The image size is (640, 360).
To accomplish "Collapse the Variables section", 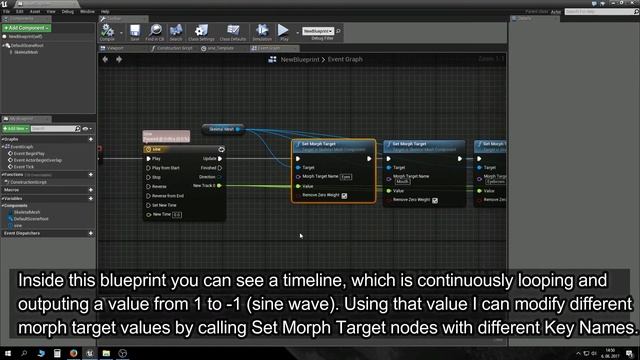I will click(3, 198).
